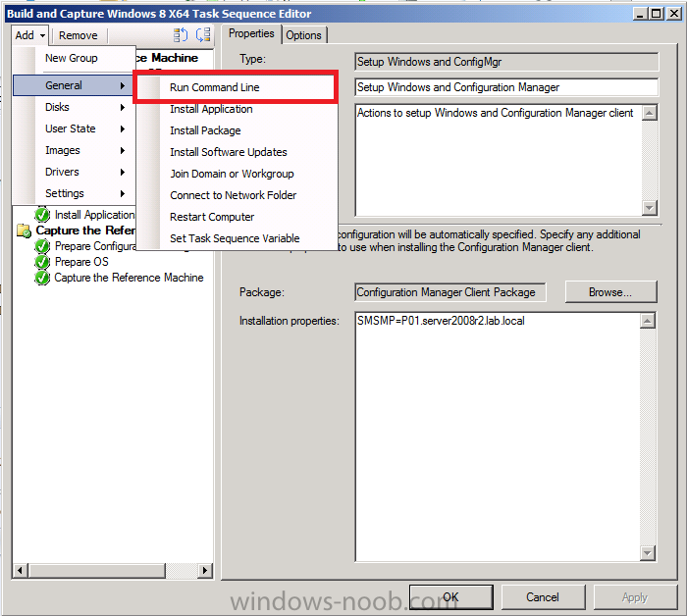Screen dimensions: 687x616
Task: Select the Prepare OS step in tree
Action: [x=81, y=262]
